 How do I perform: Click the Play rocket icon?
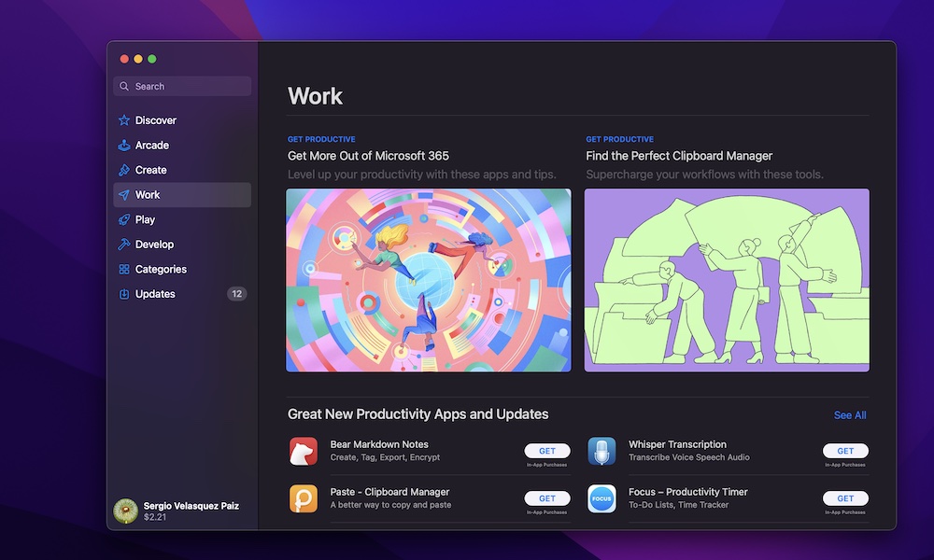(x=124, y=219)
